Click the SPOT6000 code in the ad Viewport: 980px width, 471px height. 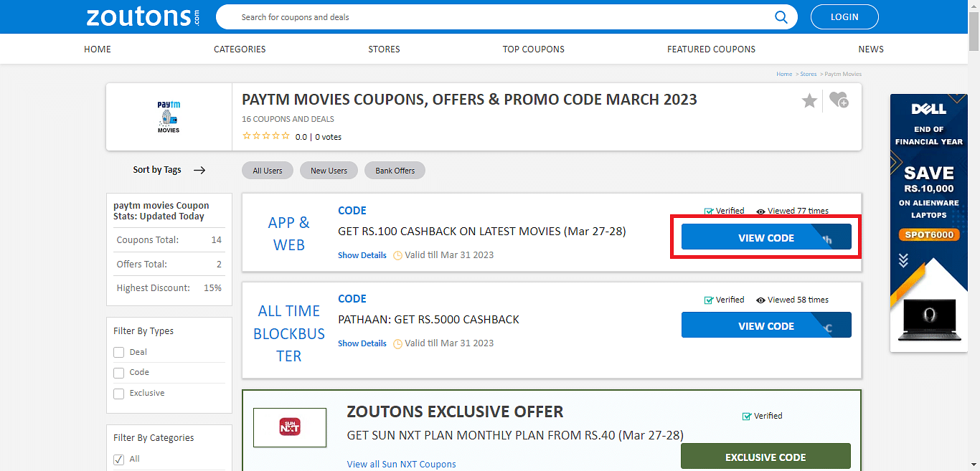[928, 234]
